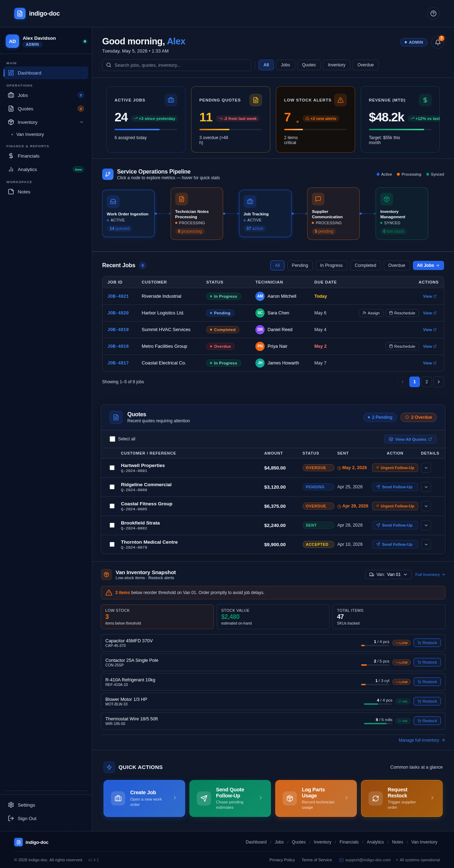The width and height of the screenshot is (454, 868).
Task: Expand details for Hartwell Properties quote
Action: 426,468
